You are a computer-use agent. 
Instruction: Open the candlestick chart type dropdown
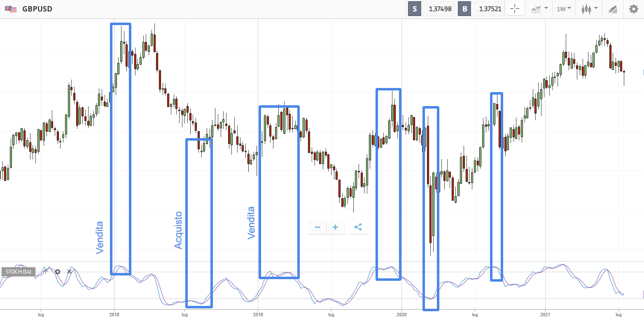(x=589, y=9)
